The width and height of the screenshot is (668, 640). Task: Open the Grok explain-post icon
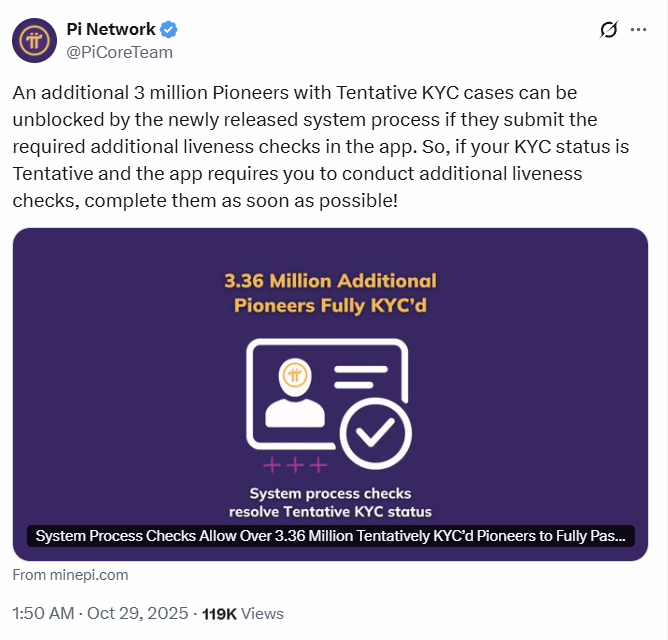[x=609, y=30]
